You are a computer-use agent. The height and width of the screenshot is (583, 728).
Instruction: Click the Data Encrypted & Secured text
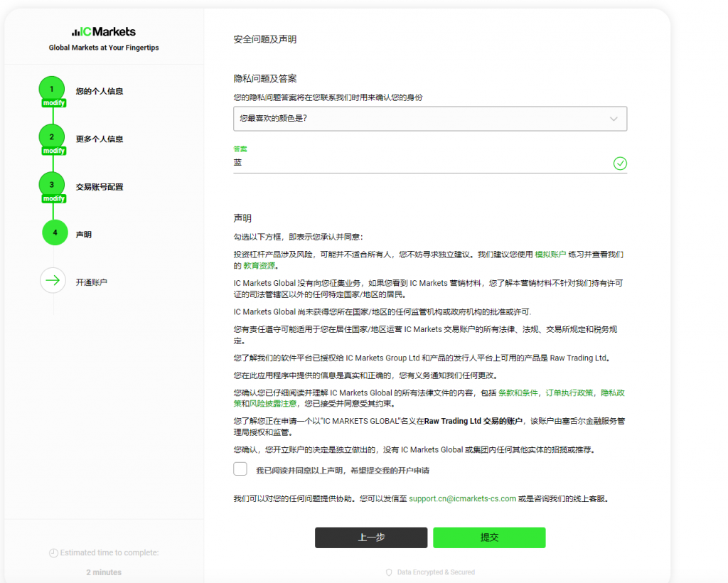click(x=436, y=572)
